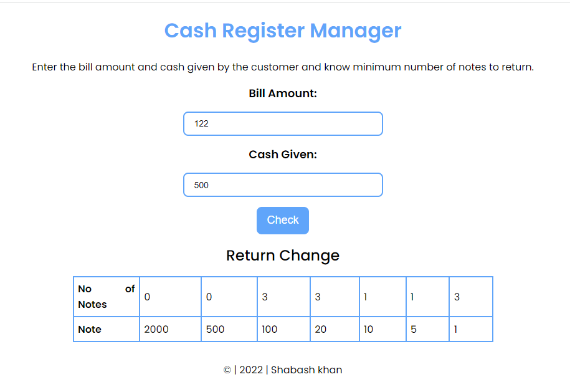Click the cell showing 3 notes of 100
This screenshot has height=392, width=570.
(x=283, y=297)
